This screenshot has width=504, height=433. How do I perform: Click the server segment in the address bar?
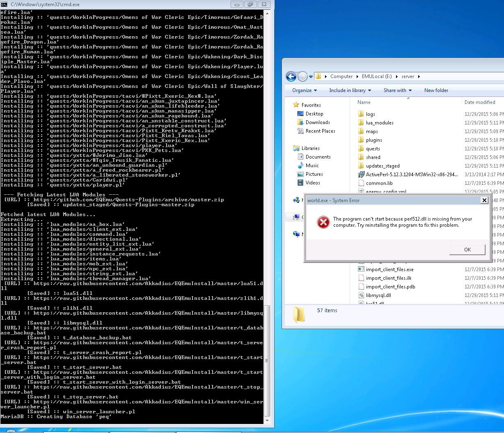click(408, 76)
